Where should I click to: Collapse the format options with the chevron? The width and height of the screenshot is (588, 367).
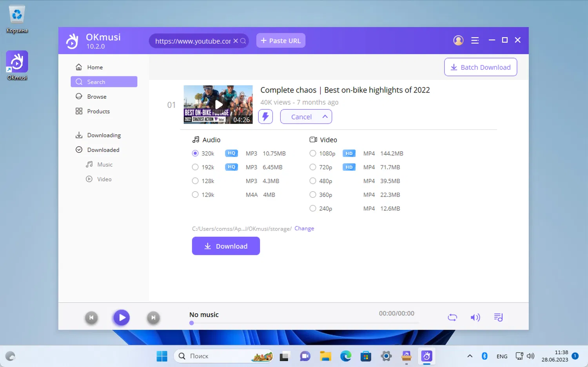coord(325,117)
